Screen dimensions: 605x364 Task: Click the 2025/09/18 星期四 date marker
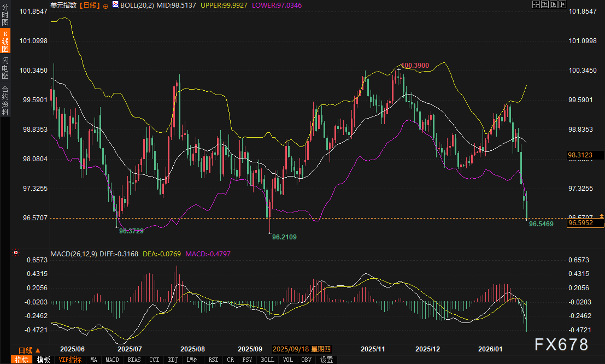tap(301, 349)
